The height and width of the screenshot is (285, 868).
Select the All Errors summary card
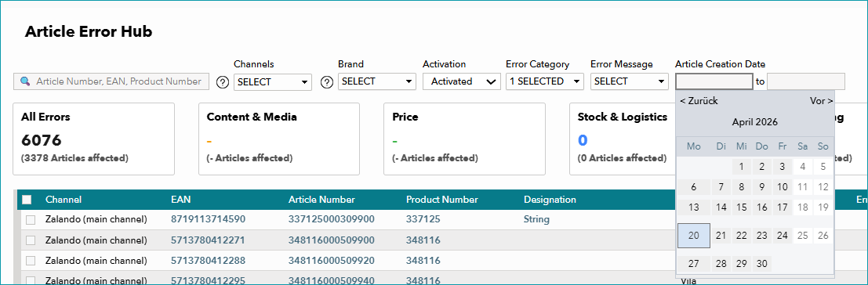[93, 139]
